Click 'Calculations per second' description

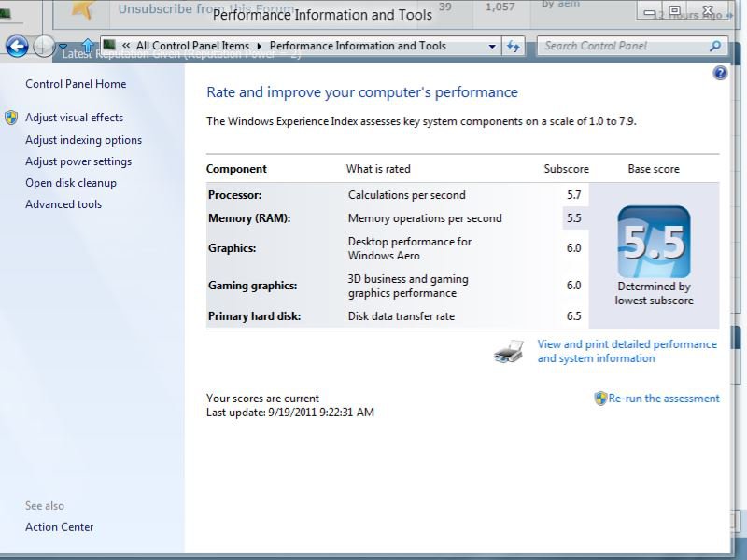pyautogui.click(x=406, y=195)
